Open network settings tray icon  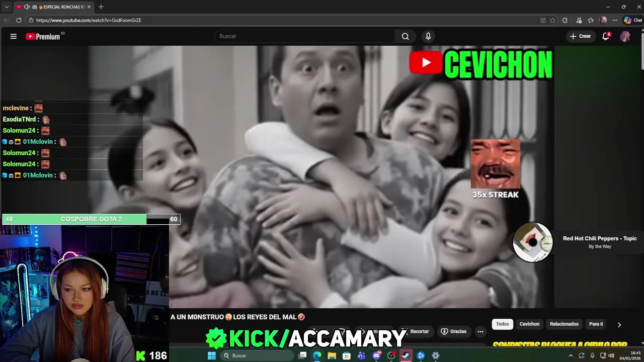pos(603,355)
